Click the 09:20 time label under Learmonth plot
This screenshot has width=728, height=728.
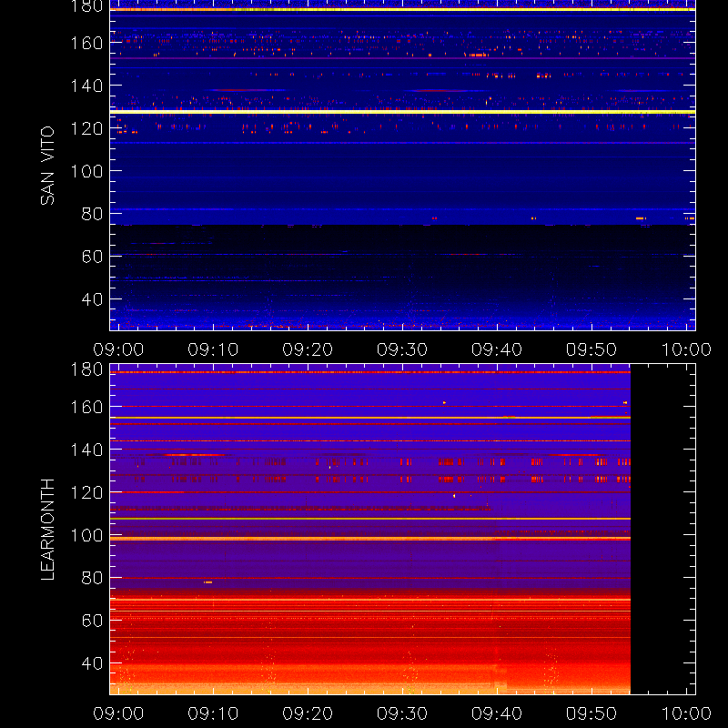point(308,713)
